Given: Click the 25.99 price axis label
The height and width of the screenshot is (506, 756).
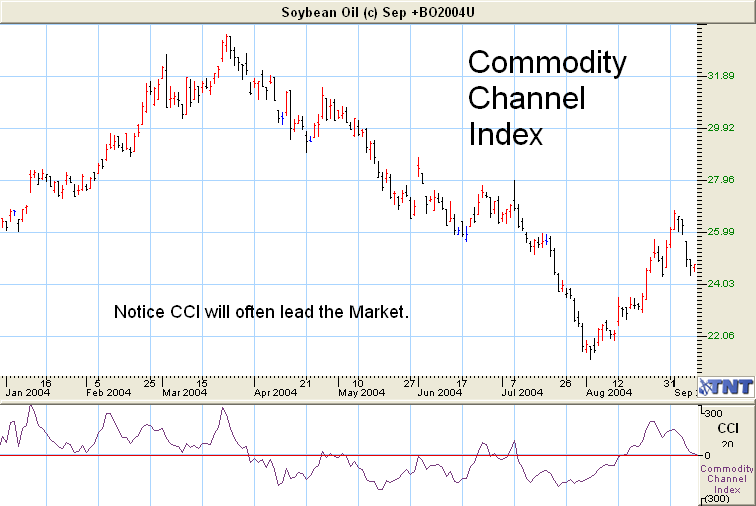Looking at the screenshot, I should [x=721, y=232].
